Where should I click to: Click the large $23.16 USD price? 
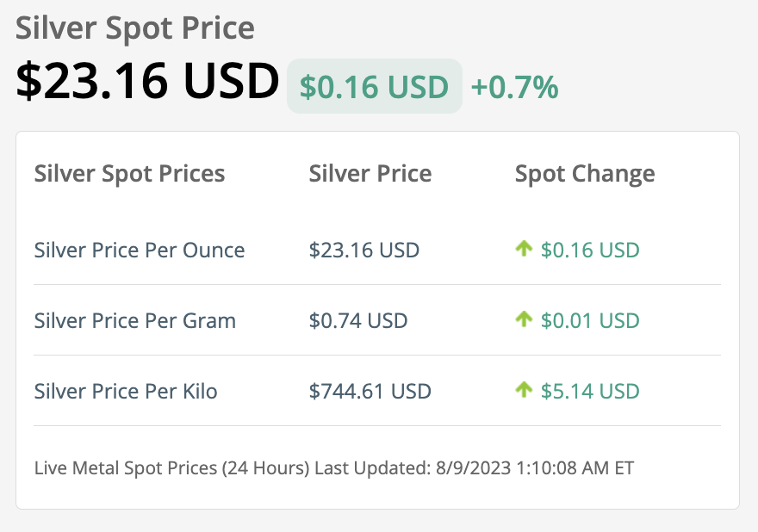click(x=147, y=82)
